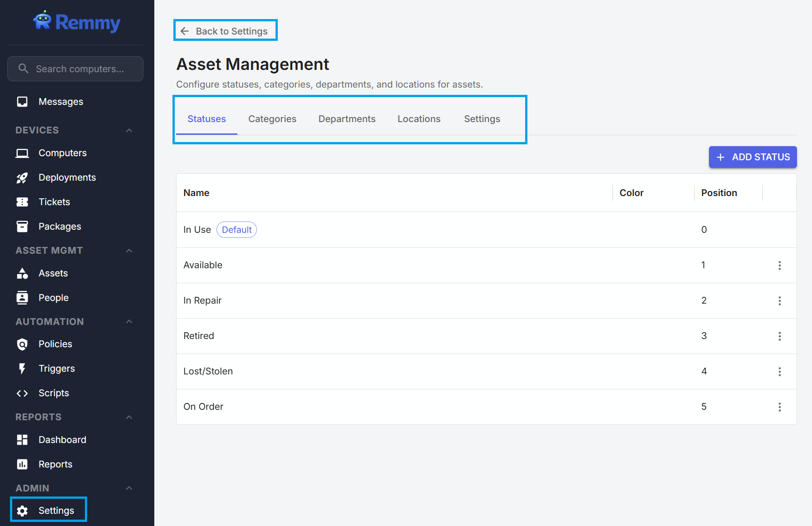Click Back to Settings
The height and width of the screenshot is (526, 812).
(225, 30)
